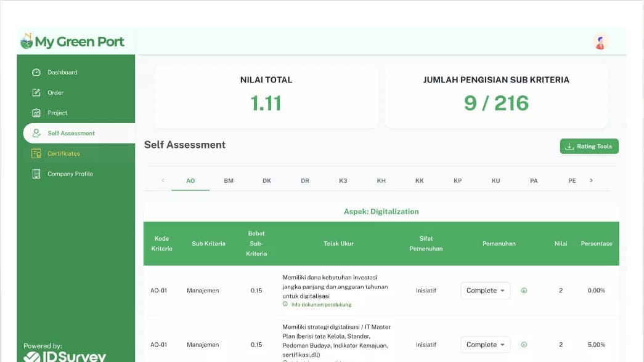The width and height of the screenshot is (644, 362).
Task: Click the NILAI TOTAL value 1.11
Action: coord(266,103)
